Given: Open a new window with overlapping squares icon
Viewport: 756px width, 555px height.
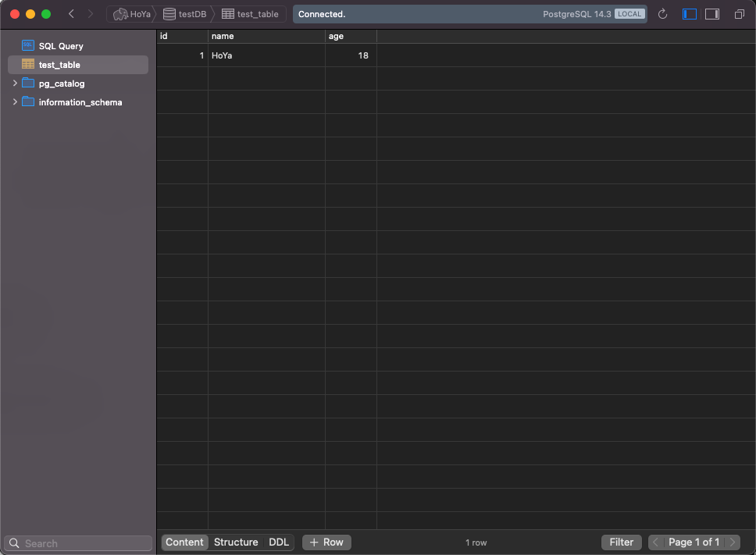Looking at the screenshot, I should (x=739, y=14).
